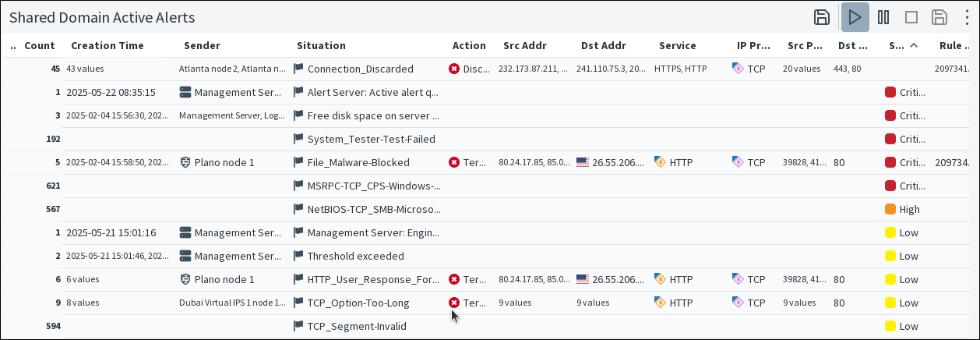Click the Situation column header
The width and height of the screenshot is (980, 340).
pyautogui.click(x=321, y=45)
